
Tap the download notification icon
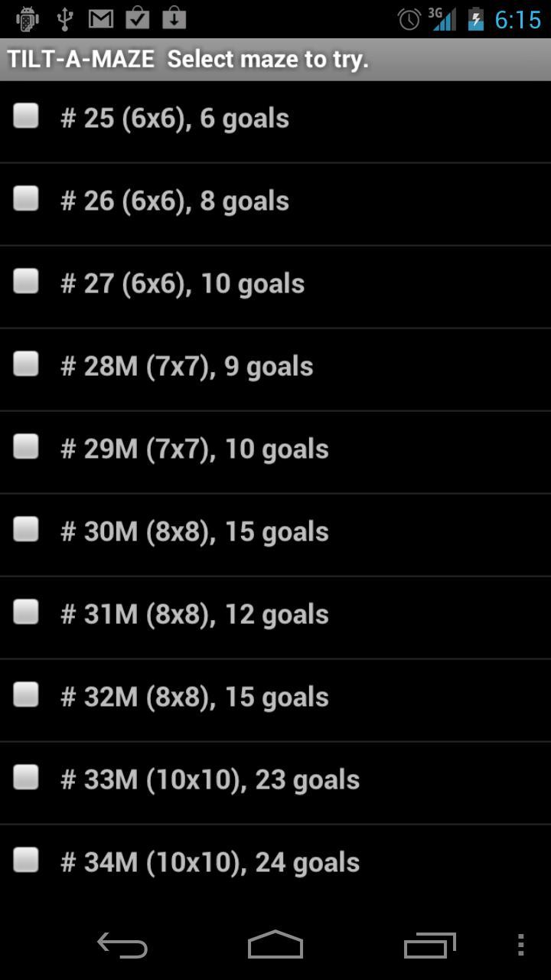pos(174,18)
